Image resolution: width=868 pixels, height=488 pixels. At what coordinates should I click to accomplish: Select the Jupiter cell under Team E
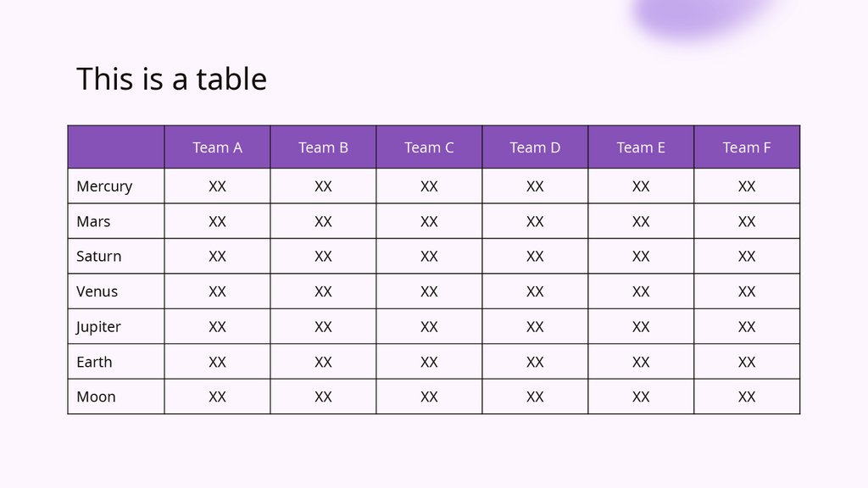point(641,327)
